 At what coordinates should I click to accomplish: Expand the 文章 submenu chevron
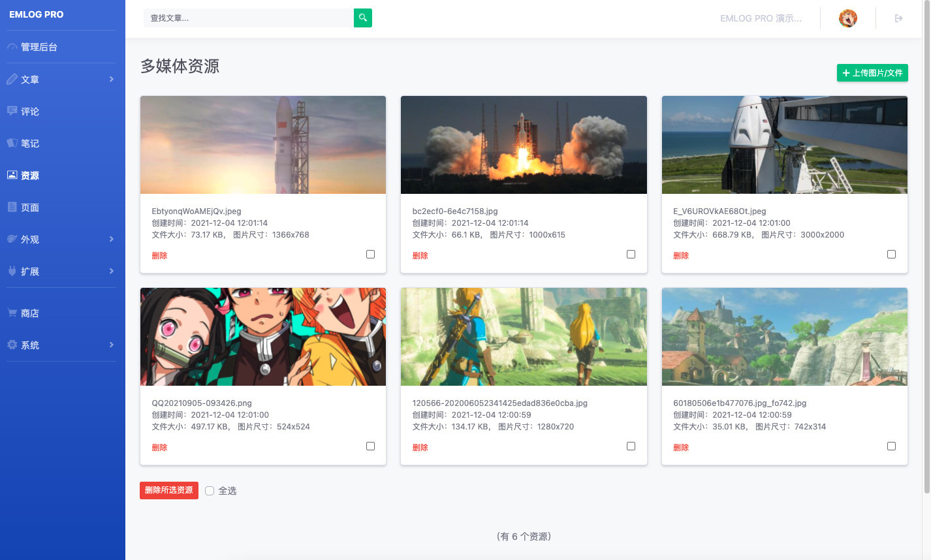pyautogui.click(x=112, y=79)
